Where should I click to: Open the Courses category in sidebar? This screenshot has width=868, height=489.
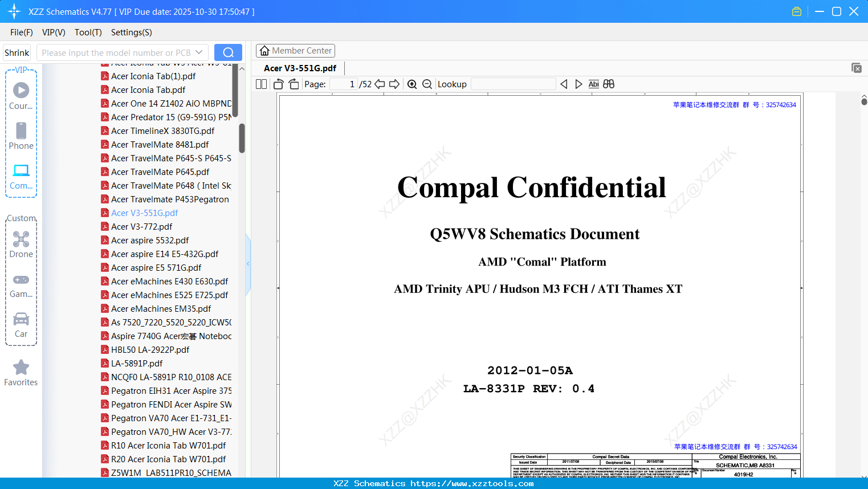click(x=21, y=96)
